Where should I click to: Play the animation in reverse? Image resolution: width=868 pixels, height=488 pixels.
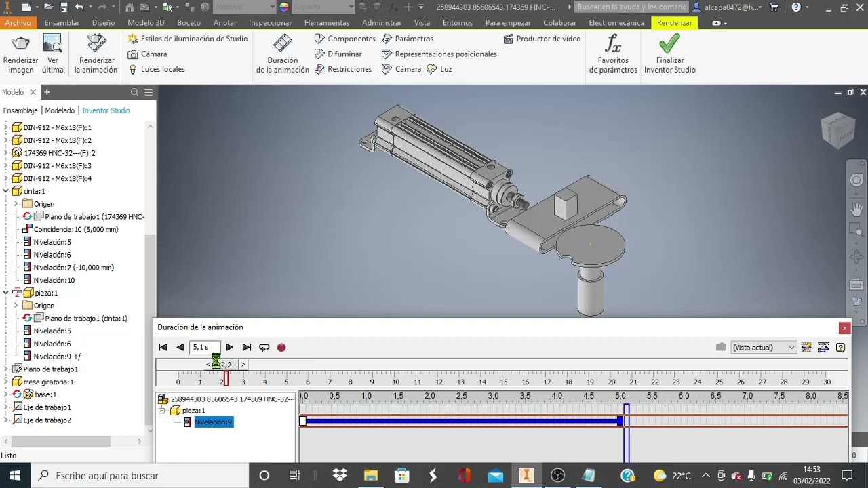[x=180, y=347]
